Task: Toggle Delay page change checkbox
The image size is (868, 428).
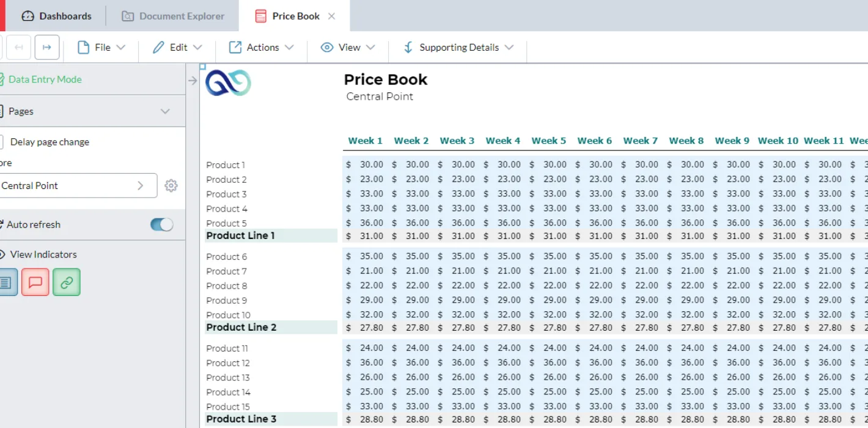Action: point(2,142)
